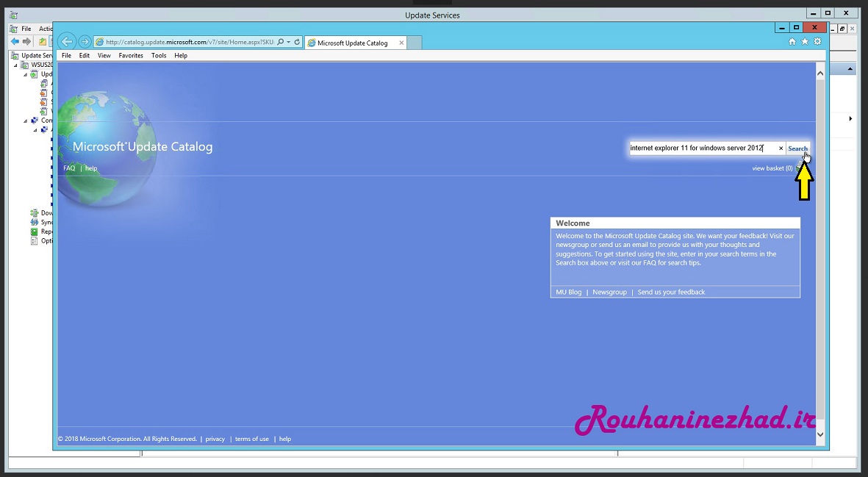Select the Updates node in Update Services tree
Viewport: 868px width, 477px height.
coord(41,74)
